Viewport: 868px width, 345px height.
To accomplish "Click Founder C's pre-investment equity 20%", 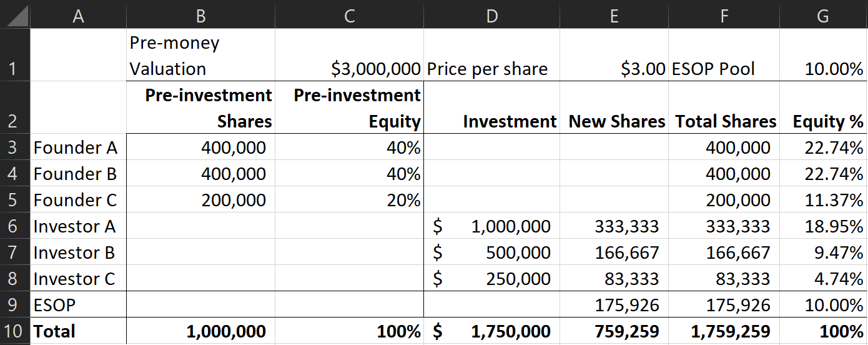I will click(349, 199).
